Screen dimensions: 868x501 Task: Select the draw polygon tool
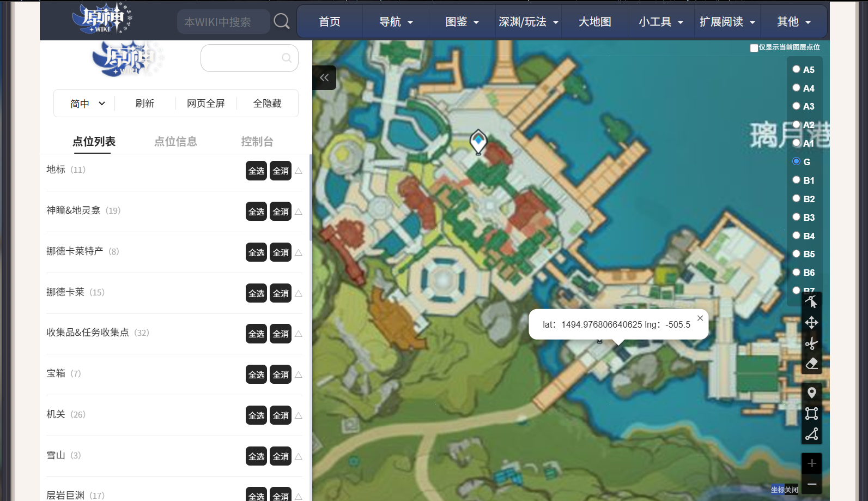coord(811,434)
